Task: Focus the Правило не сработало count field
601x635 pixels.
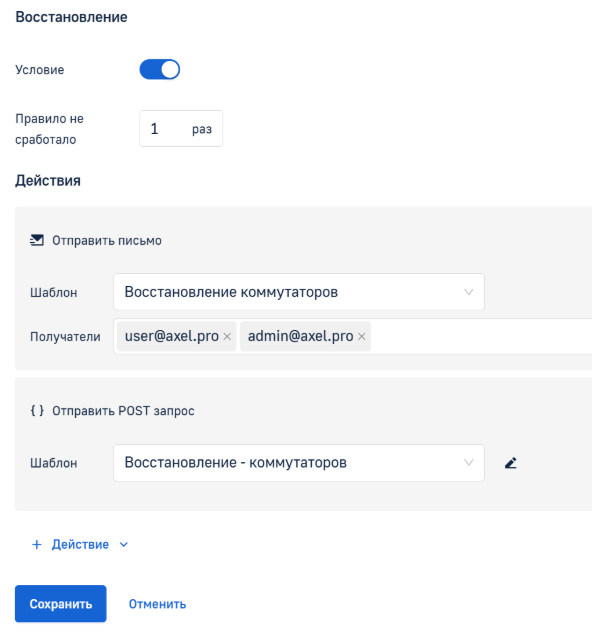Action: click(181, 128)
